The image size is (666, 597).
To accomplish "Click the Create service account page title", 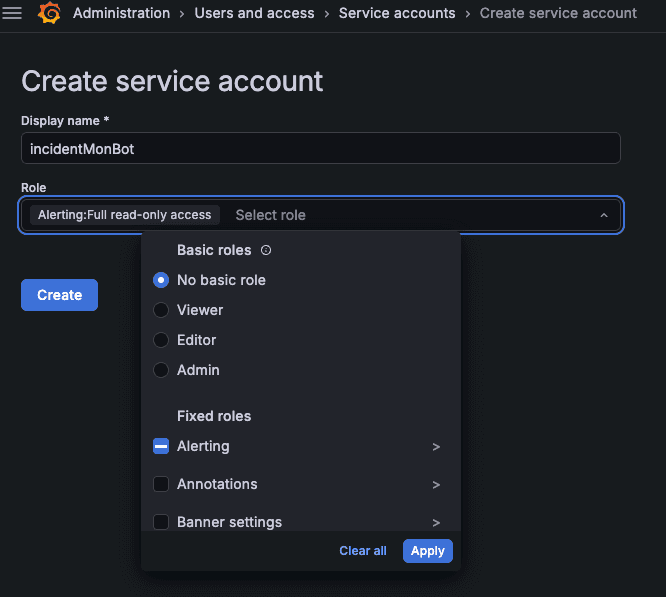I will [x=172, y=81].
